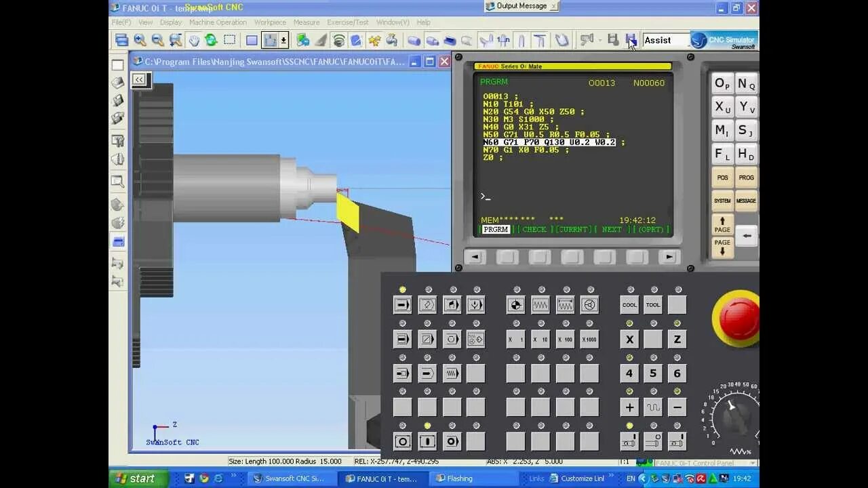Click the left arrow key below the CRT screen
Viewport: 868px width, 488px height.
click(475, 257)
